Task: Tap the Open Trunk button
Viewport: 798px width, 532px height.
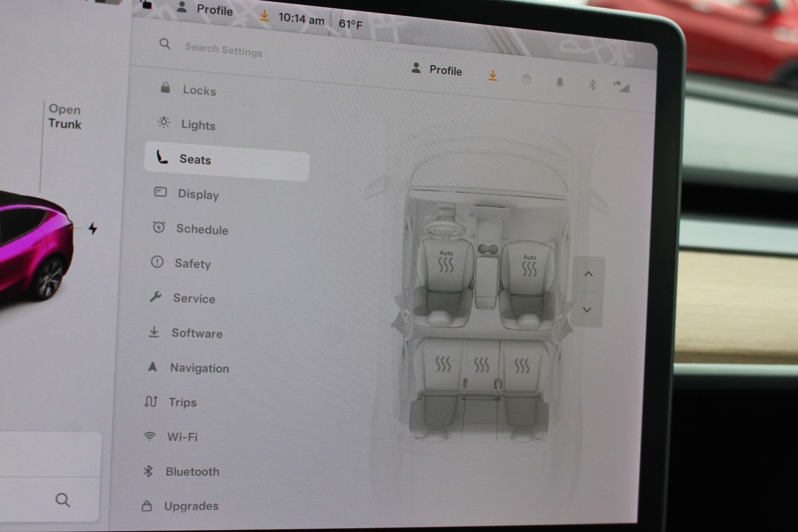Action: tap(65, 117)
